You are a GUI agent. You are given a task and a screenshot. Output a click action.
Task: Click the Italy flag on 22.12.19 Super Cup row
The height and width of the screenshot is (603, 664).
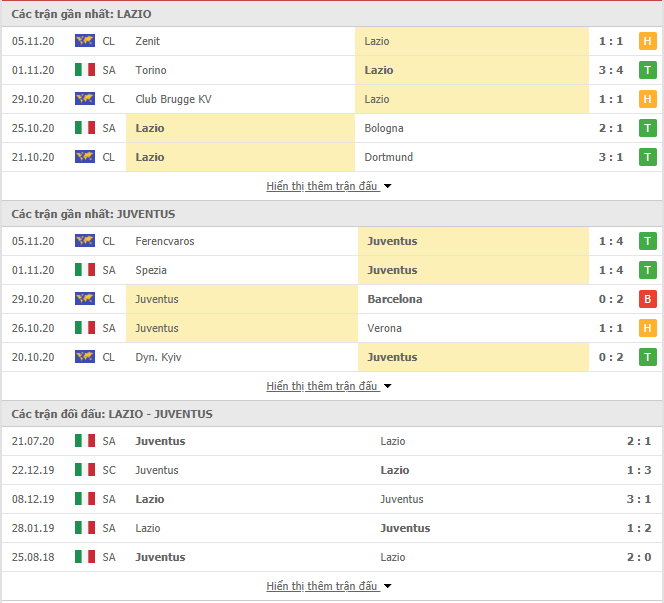tap(85, 470)
